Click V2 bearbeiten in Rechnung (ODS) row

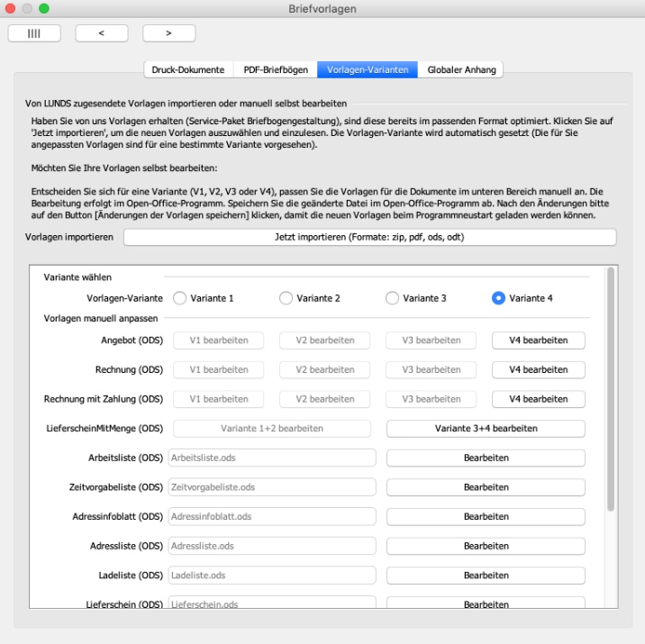point(324,369)
